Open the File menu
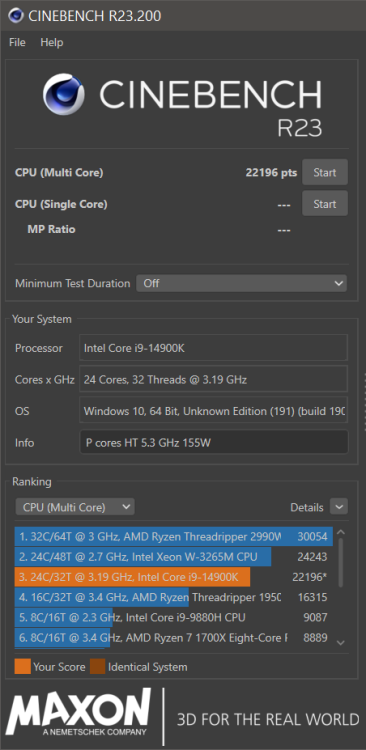 (17, 43)
